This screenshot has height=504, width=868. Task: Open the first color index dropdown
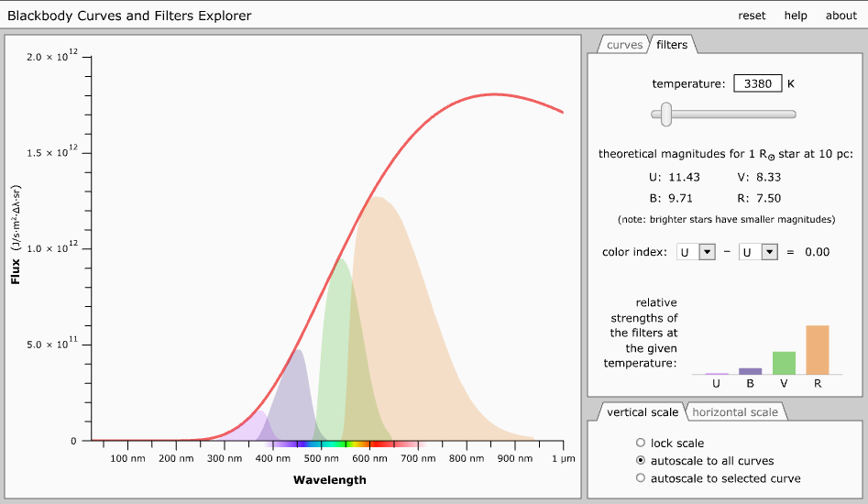(x=695, y=252)
